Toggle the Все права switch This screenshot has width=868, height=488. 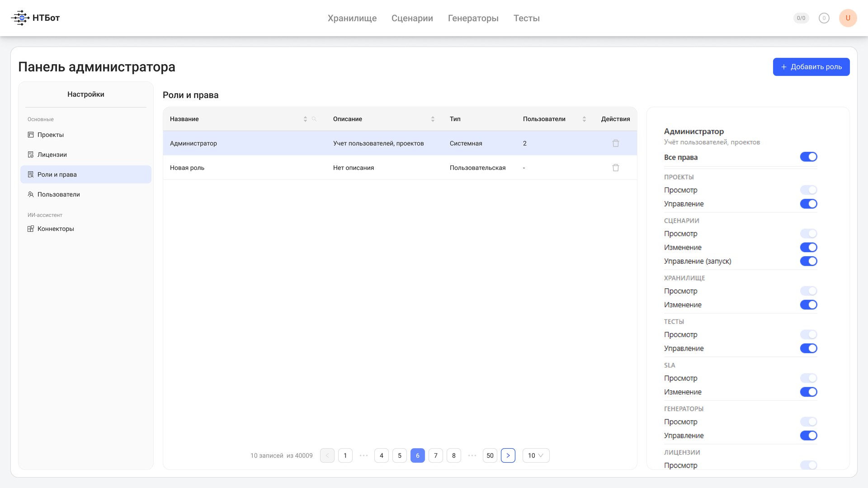808,157
